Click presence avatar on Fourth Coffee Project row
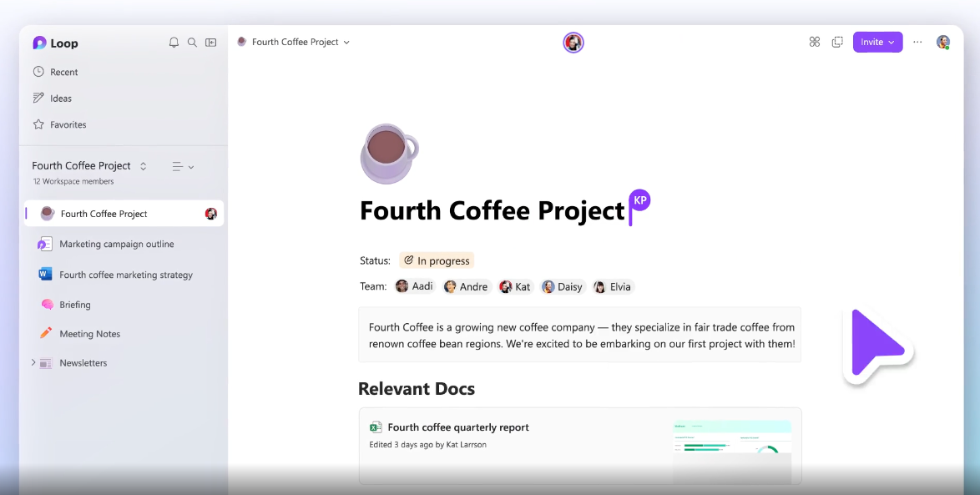The height and width of the screenshot is (495, 980). tap(210, 214)
